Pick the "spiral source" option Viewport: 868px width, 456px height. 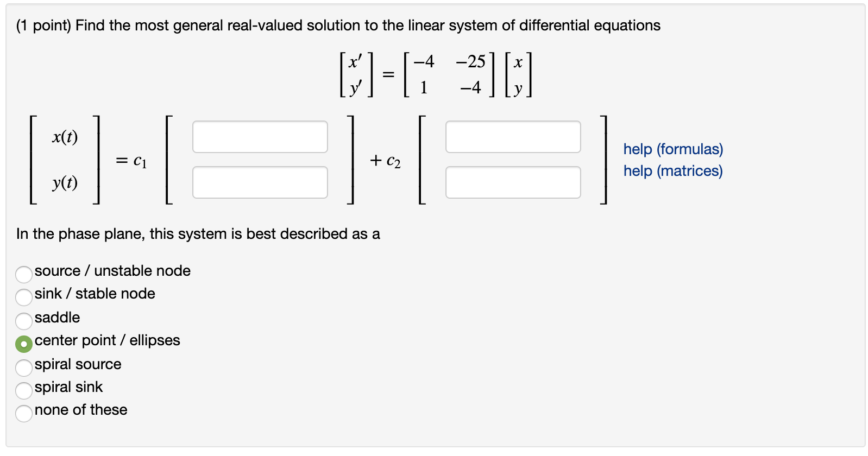[24, 368]
